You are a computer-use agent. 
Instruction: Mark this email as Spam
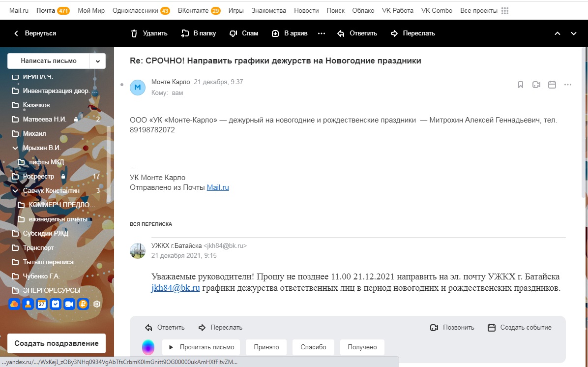click(244, 33)
